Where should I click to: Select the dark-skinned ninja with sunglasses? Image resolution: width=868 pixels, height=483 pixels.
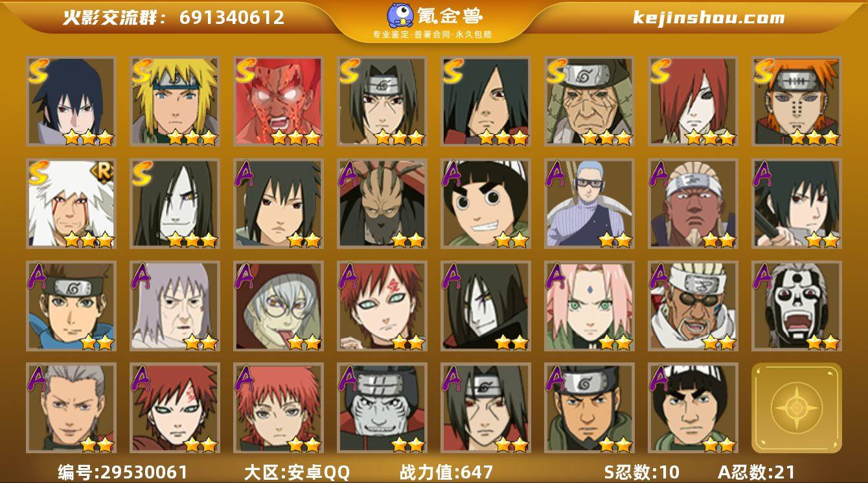(x=693, y=306)
